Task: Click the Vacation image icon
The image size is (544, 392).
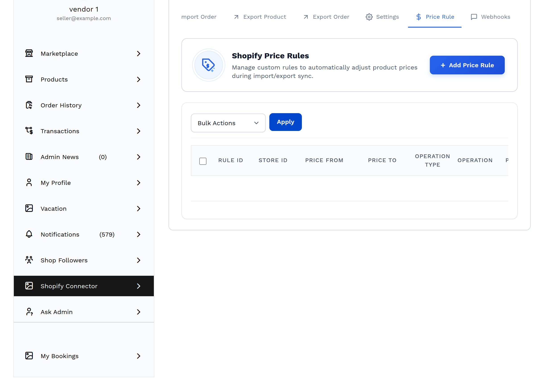Action: pyautogui.click(x=29, y=209)
